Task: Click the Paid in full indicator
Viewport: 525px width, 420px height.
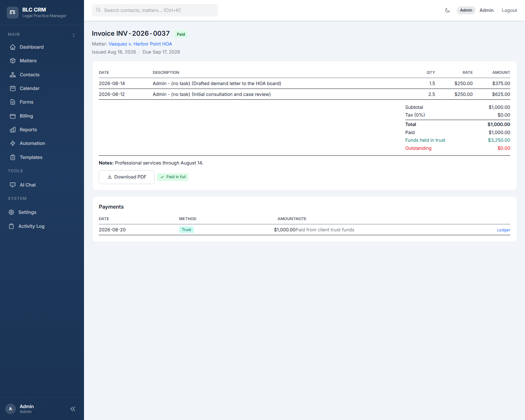Action: click(173, 177)
